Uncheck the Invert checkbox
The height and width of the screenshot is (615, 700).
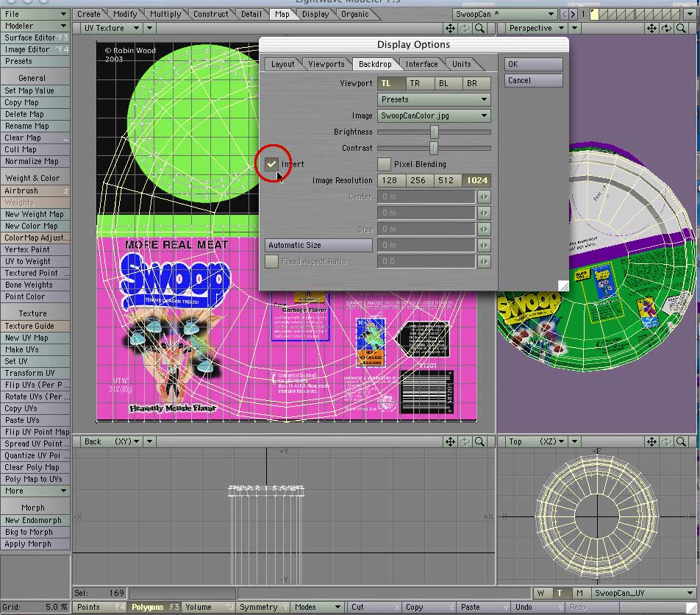click(x=271, y=164)
